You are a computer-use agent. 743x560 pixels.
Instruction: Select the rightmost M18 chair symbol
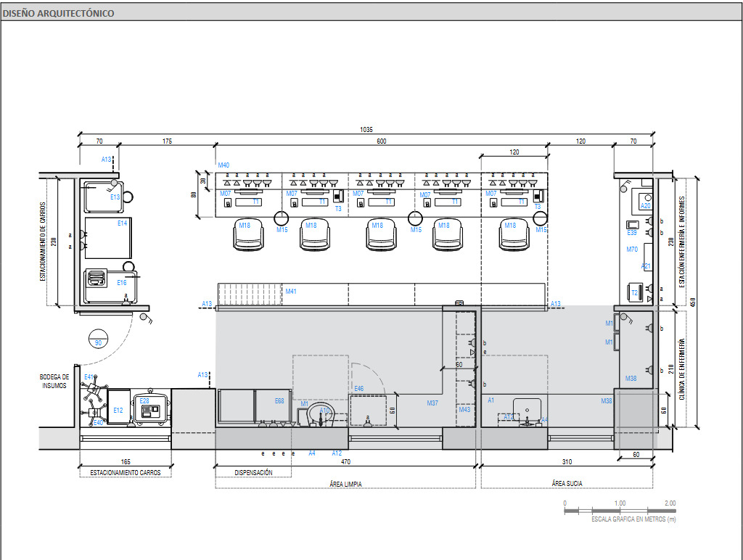coord(514,234)
